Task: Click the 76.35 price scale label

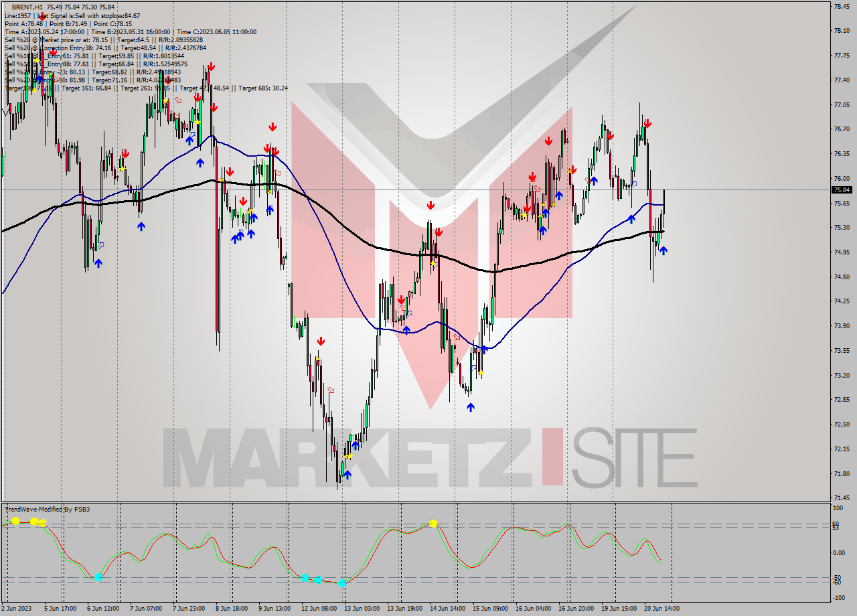Action: 842,154
